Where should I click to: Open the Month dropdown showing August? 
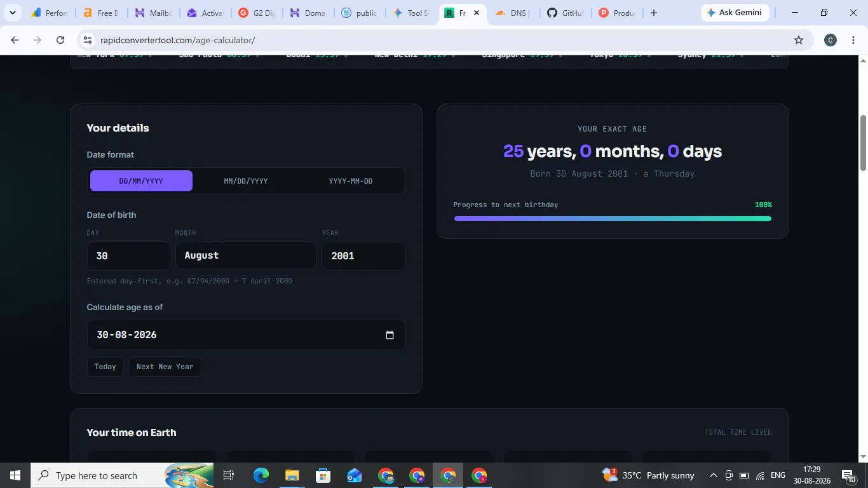point(246,255)
